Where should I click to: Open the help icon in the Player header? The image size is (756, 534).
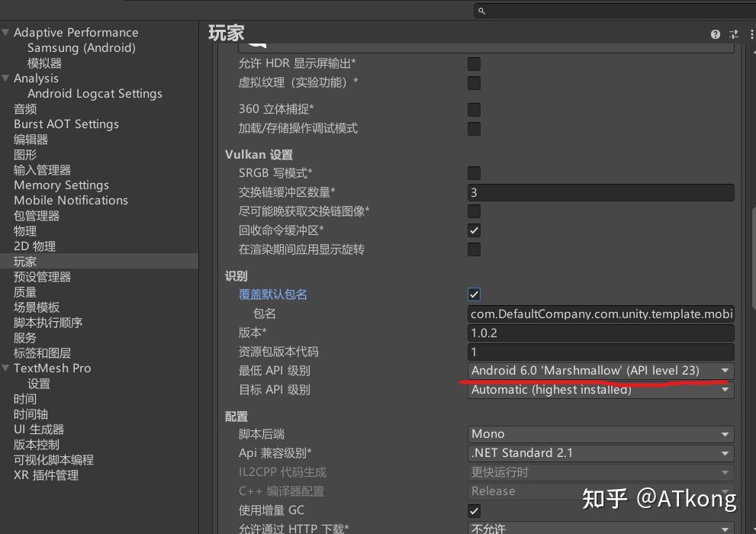tap(715, 34)
